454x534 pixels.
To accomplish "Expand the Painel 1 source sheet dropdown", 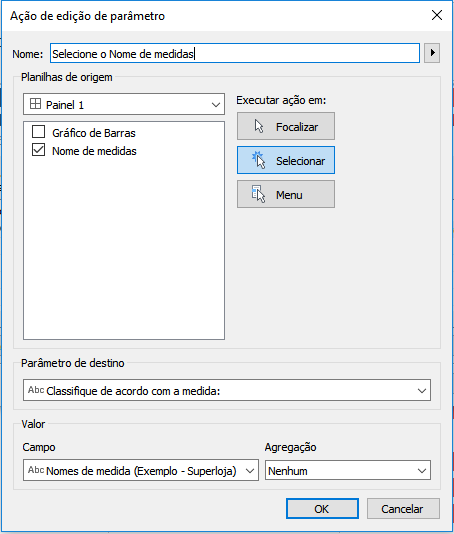I will click(124, 104).
